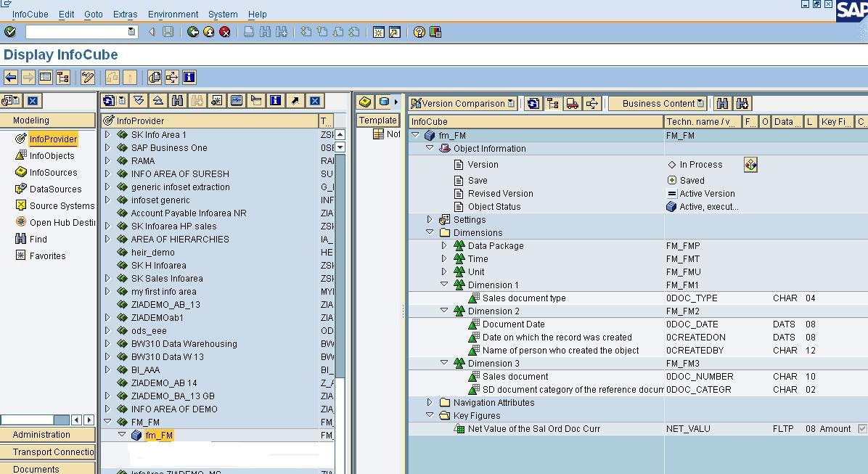This screenshot has height=474, width=868.
Task: Expand the Settings node
Action: pos(430,220)
